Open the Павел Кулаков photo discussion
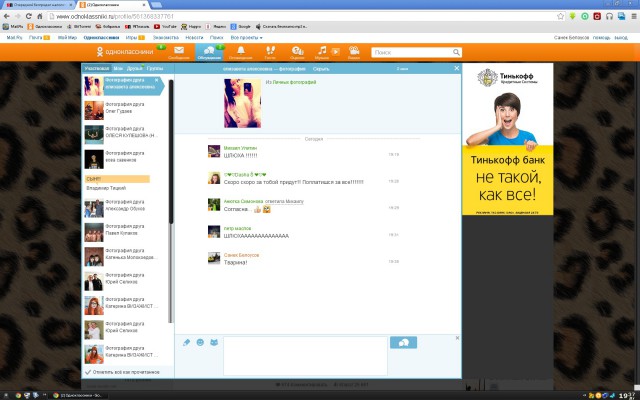Viewport: 640px width, 400px height. click(124, 232)
